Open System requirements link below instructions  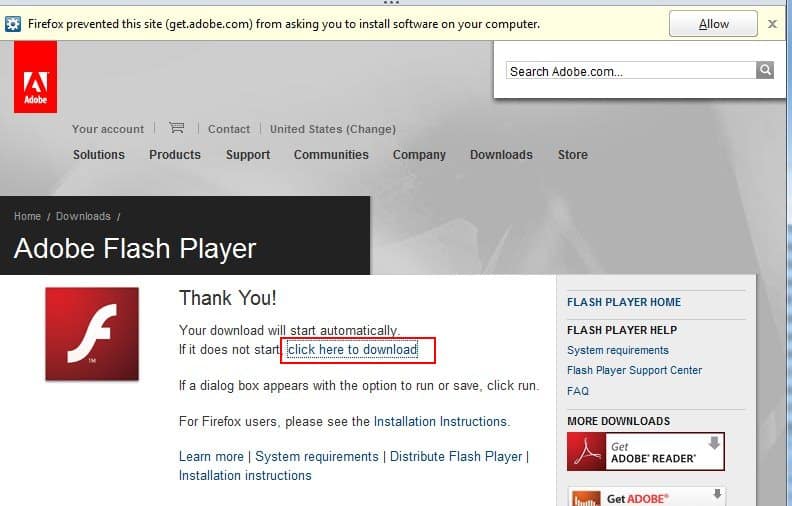(x=317, y=457)
